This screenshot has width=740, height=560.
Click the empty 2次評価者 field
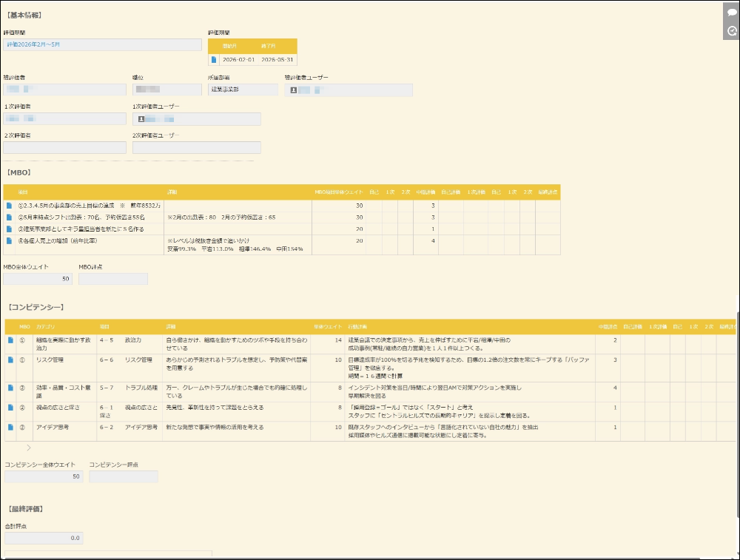tap(64, 148)
